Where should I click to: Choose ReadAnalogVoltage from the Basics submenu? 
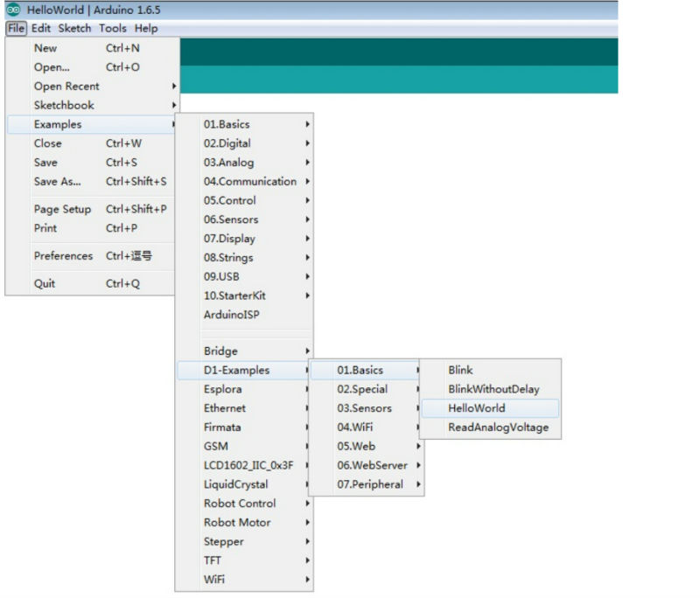point(498,428)
